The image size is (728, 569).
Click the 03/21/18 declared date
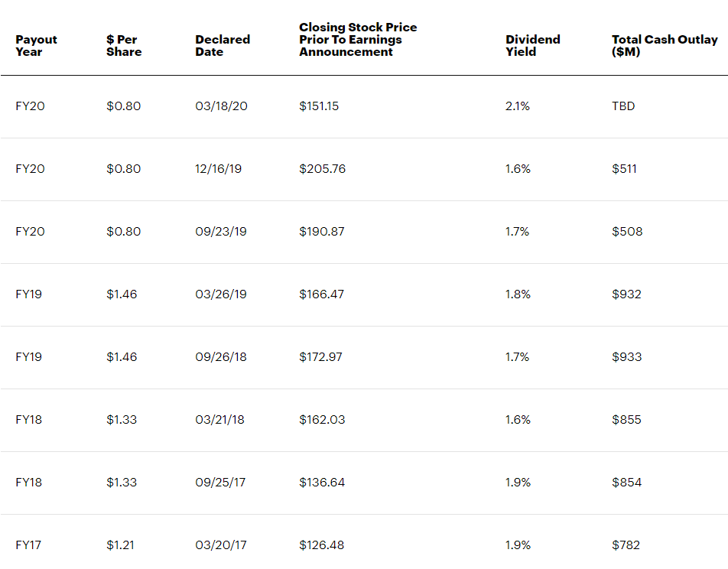(219, 420)
